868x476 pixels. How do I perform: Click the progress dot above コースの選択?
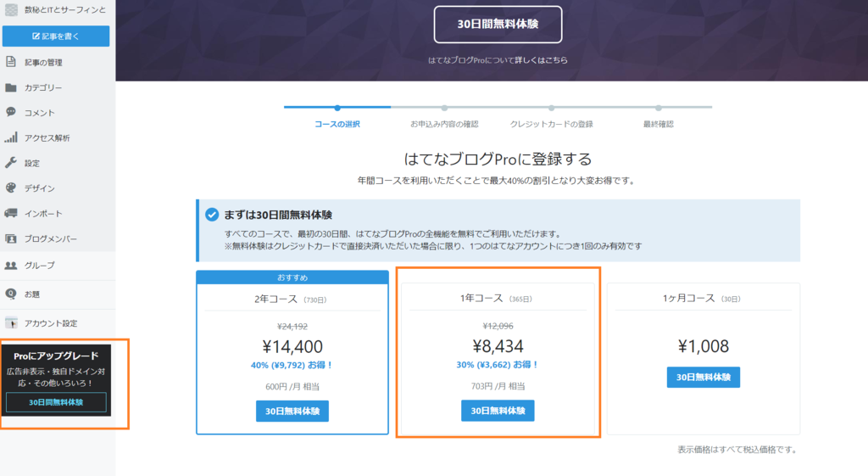click(x=337, y=108)
